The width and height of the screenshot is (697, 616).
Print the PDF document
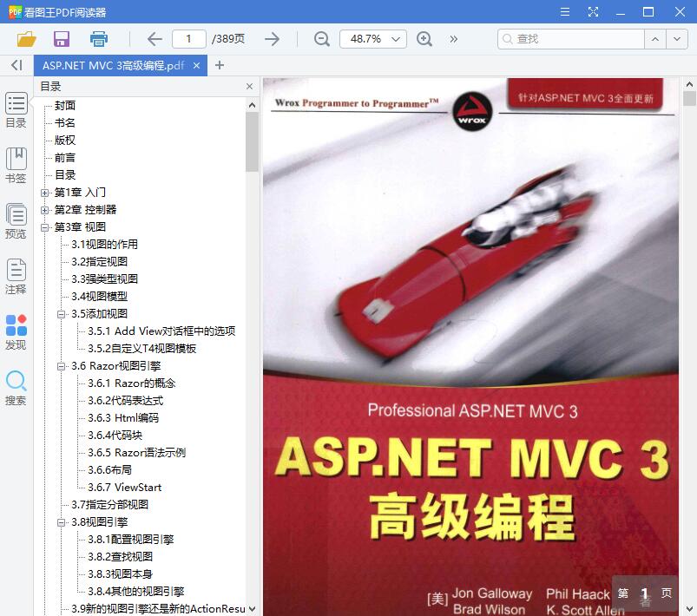[99, 39]
